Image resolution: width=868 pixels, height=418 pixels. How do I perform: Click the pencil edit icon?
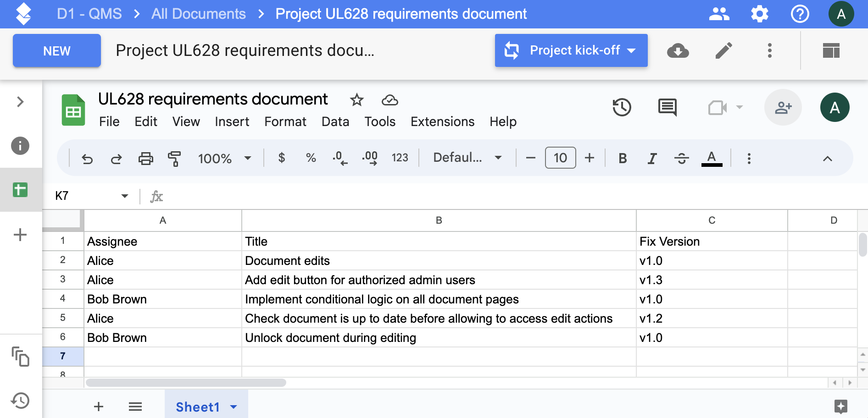(723, 50)
